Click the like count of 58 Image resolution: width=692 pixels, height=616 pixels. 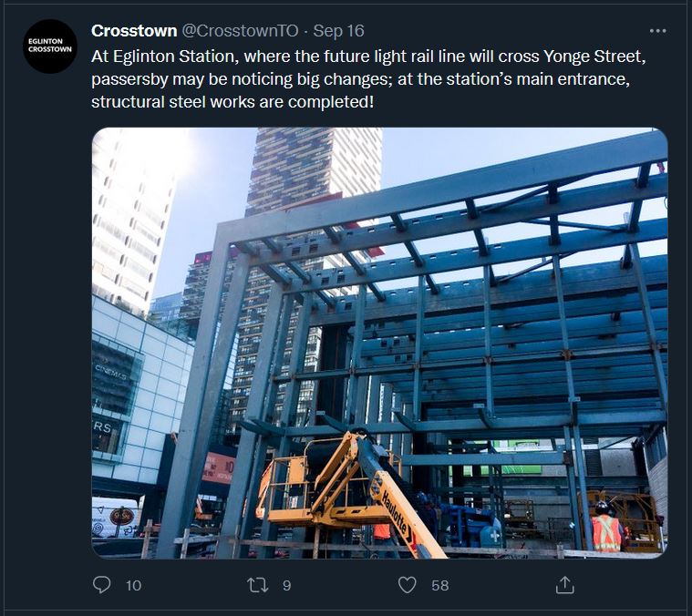coord(440,586)
